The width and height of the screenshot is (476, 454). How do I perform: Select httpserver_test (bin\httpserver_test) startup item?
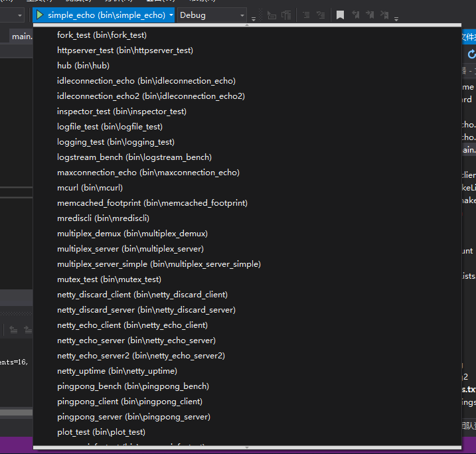[247, 50]
